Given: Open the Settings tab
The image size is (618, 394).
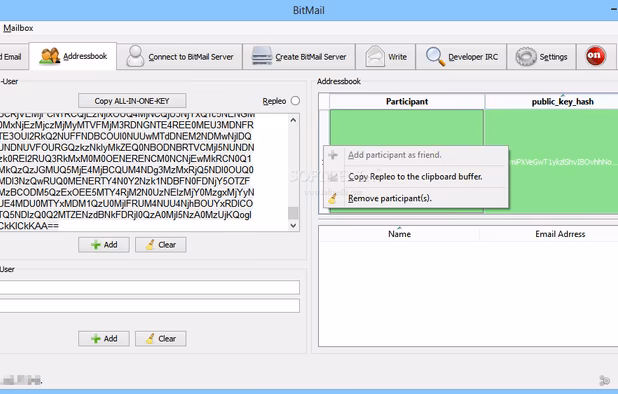Looking at the screenshot, I should pos(541,57).
